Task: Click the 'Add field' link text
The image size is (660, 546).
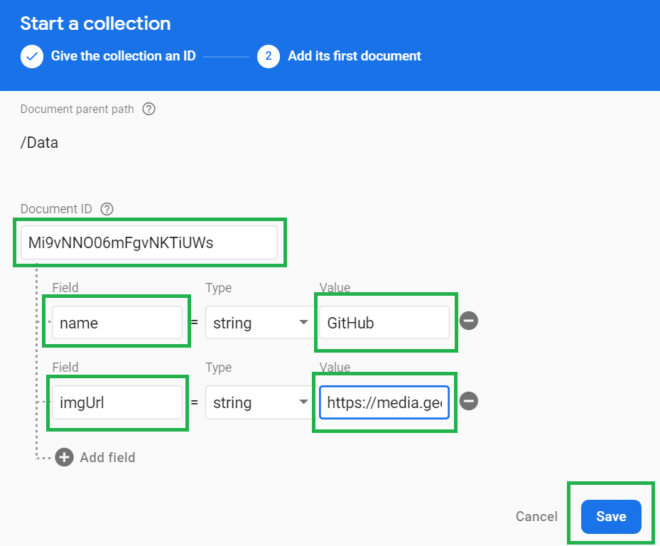Action: click(x=107, y=457)
